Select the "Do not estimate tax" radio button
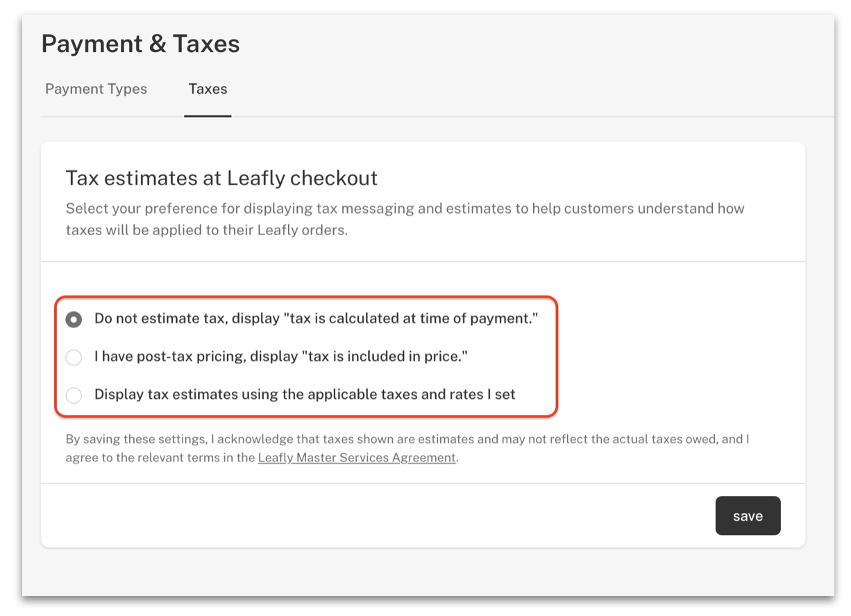 [74, 319]
